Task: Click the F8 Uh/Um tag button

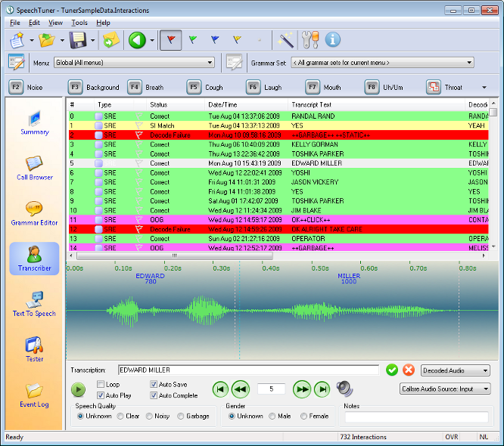Action: click(x=384, y=87)
